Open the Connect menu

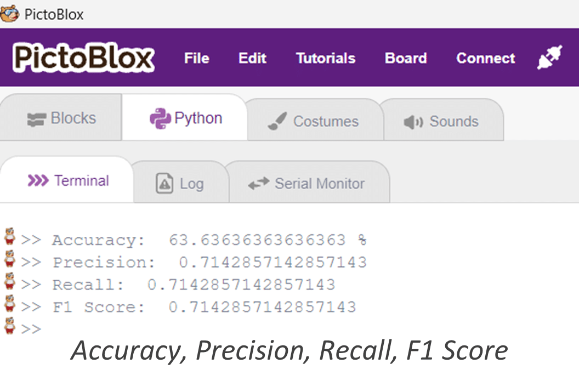pos(486,58)
